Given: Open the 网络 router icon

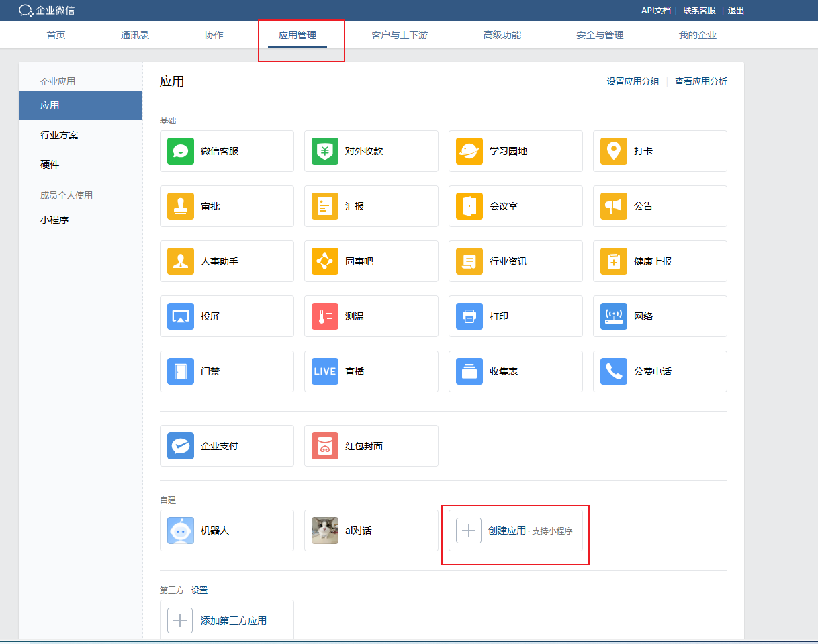Looking at the screenshot, I should click(614, 316).
